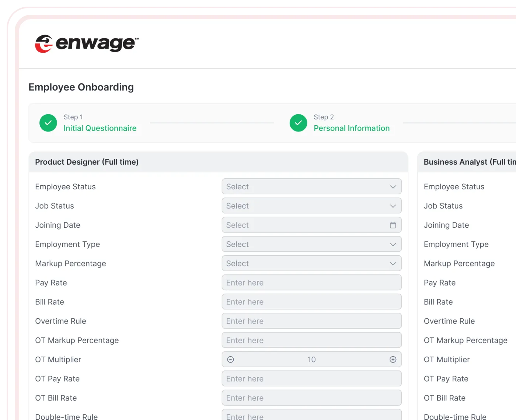Click the chevron on Employment Type select
The height and width of the screenshot is (420, 516).
pos(393,244)
